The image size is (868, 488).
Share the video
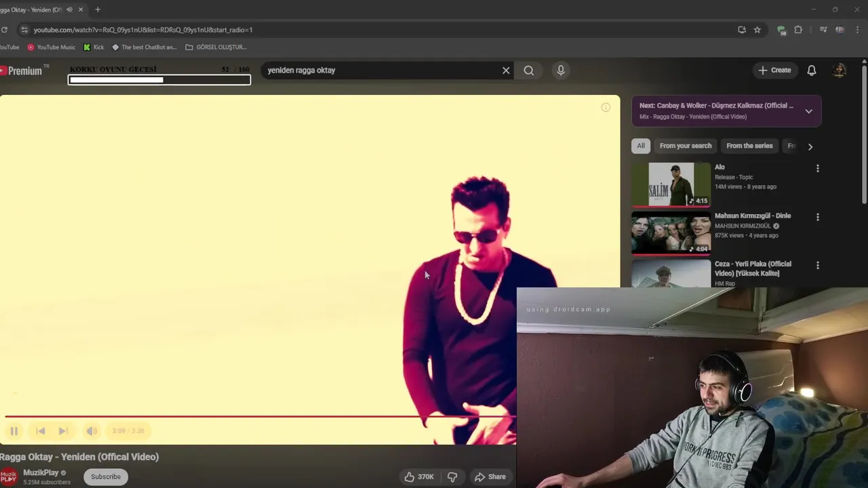tap(490, 476)
